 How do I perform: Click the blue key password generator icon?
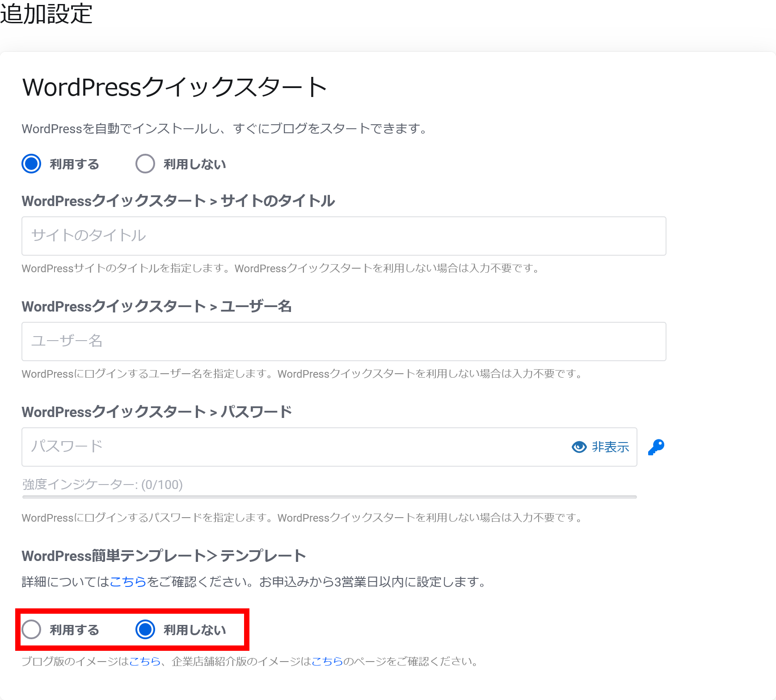click(x=656, y=447)
